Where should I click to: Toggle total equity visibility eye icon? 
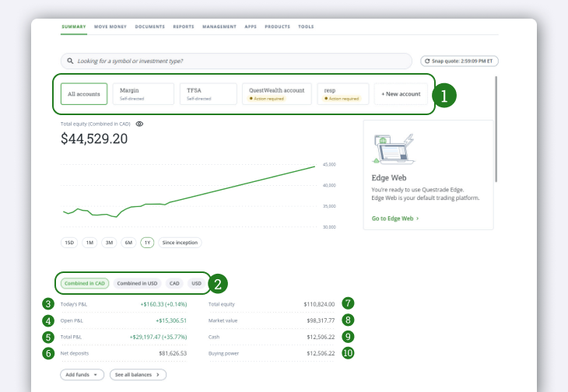coord(139,124)
